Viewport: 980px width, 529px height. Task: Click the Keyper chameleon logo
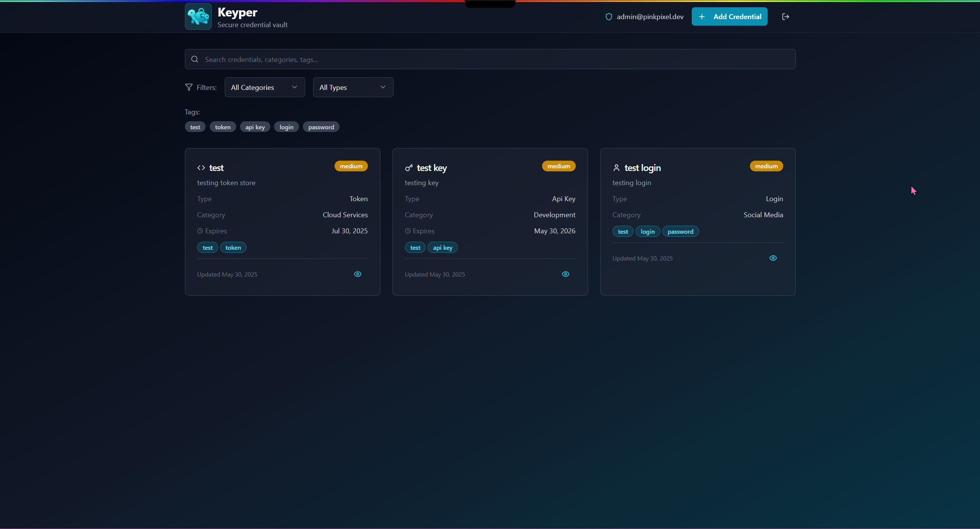198,16
